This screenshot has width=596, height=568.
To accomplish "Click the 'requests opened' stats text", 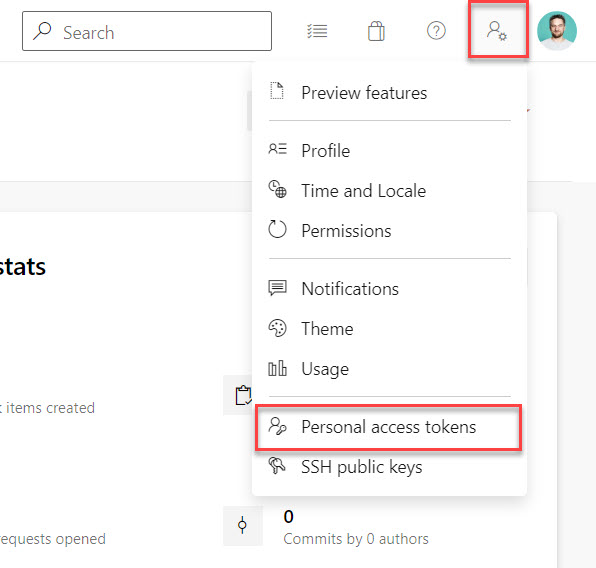I will click(x=52, y=539).
